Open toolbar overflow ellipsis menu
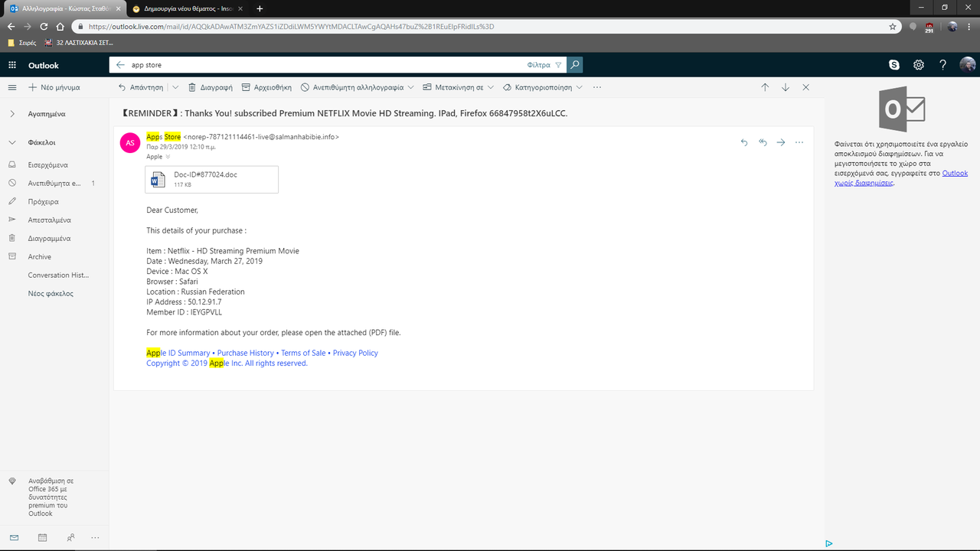 coord(597,87)
